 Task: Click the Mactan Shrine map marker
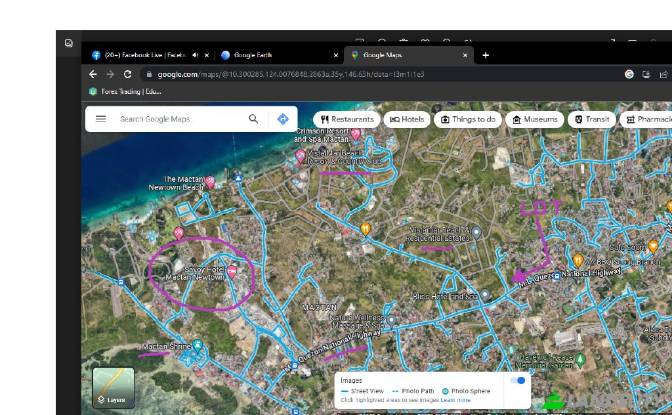pos(198,346)
